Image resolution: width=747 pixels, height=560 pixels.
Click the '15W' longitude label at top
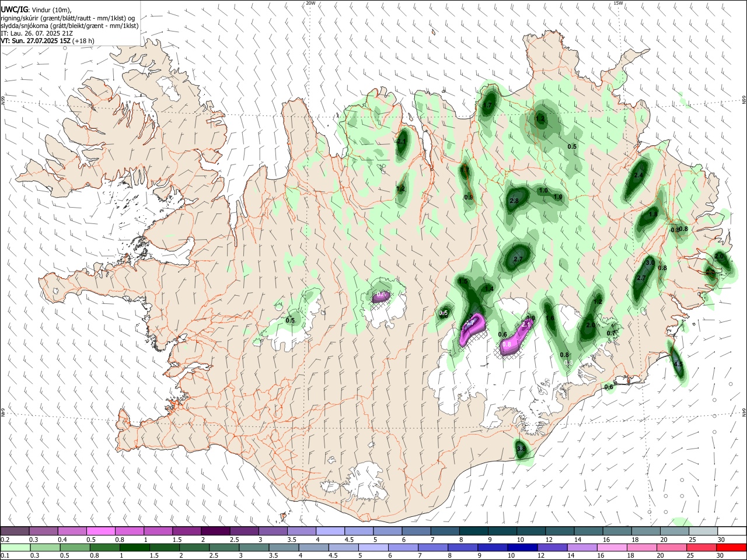[618, 3]
